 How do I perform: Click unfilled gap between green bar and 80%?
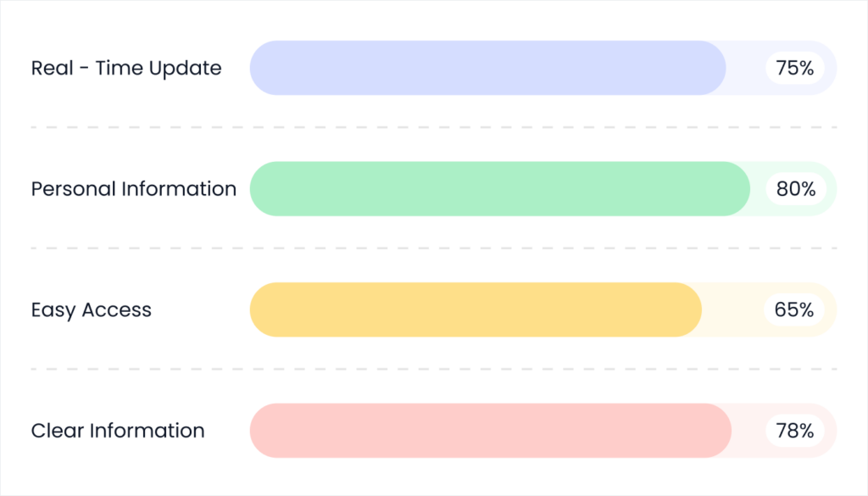[758, 189]
